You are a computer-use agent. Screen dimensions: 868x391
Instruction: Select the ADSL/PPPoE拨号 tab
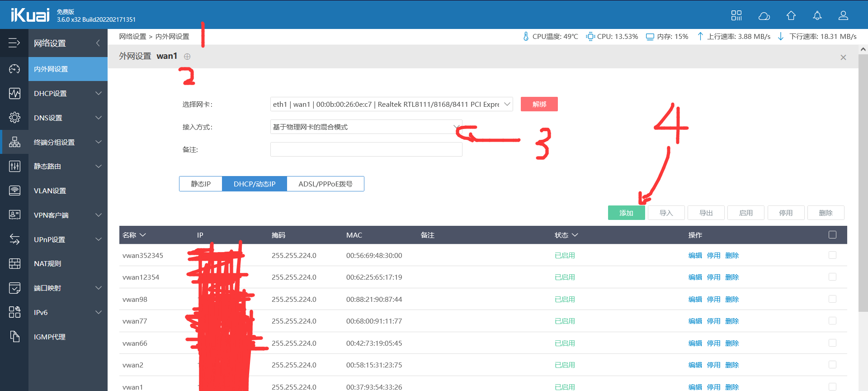[x=325, y=184]
